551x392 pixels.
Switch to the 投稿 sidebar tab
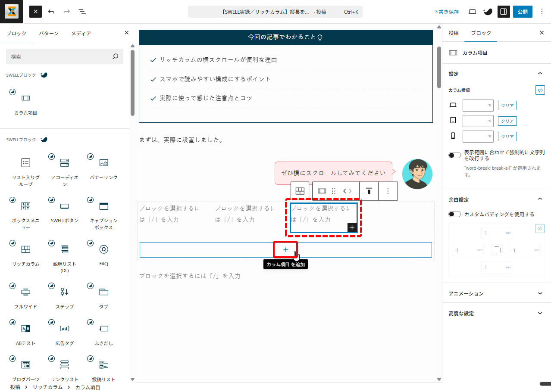[454, 33]
